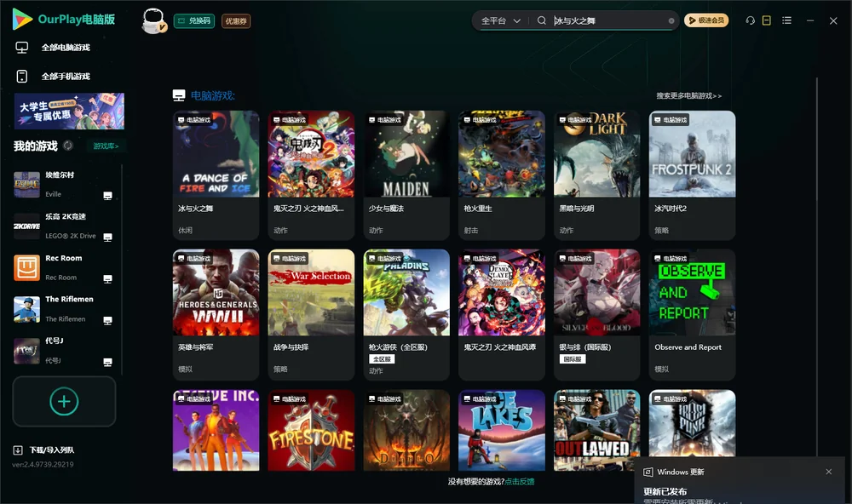Open the Maiden game card
Screen dimensions: 852x504
click(406, 175)
